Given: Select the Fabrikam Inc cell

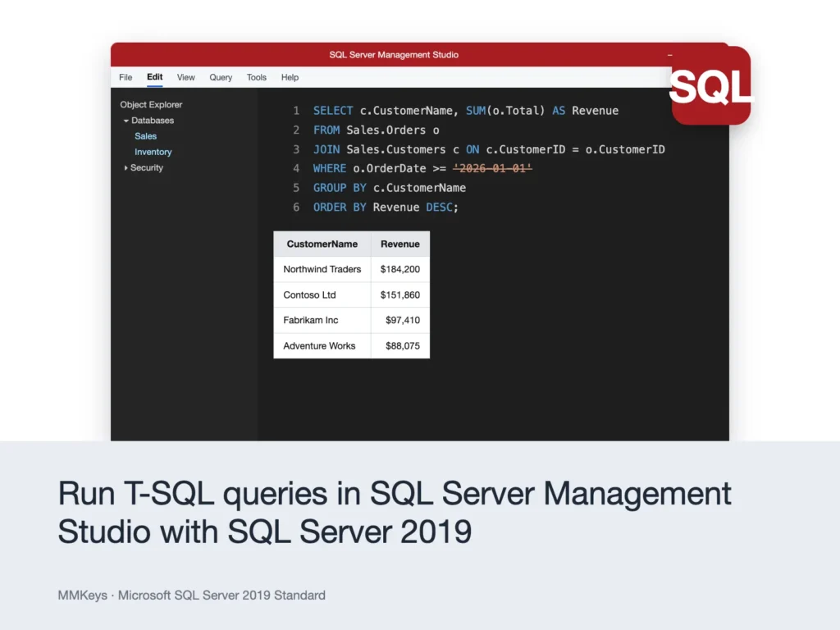Looking at the screenshot, I should coord(322,321).
